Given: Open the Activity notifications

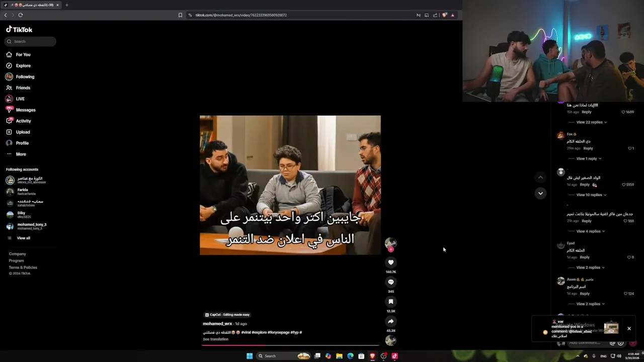Looking at the screenshot, I should click(19, 121).
